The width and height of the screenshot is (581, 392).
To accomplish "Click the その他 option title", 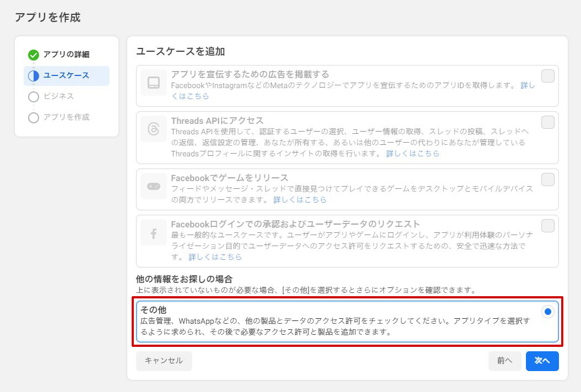I will [154, 310].
